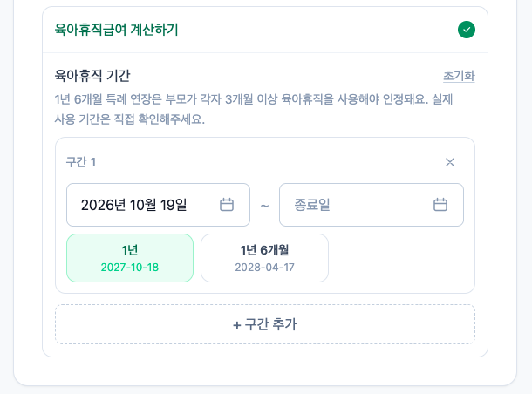Image resolution: width=532 pixels, height=394 pixels.
Task: Open the 종료일 calendar icon
Action: point(440,205)
